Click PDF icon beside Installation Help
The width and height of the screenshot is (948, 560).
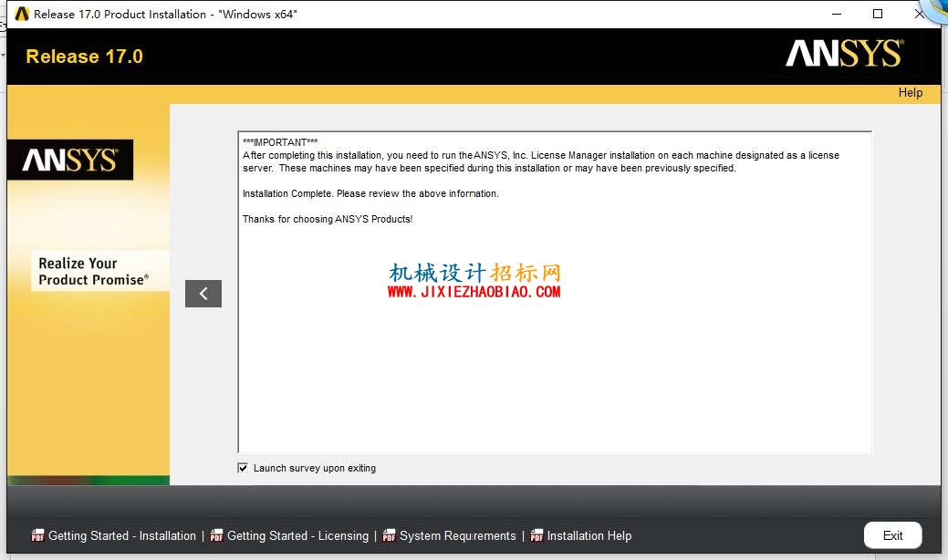click(x=537, y=535)
